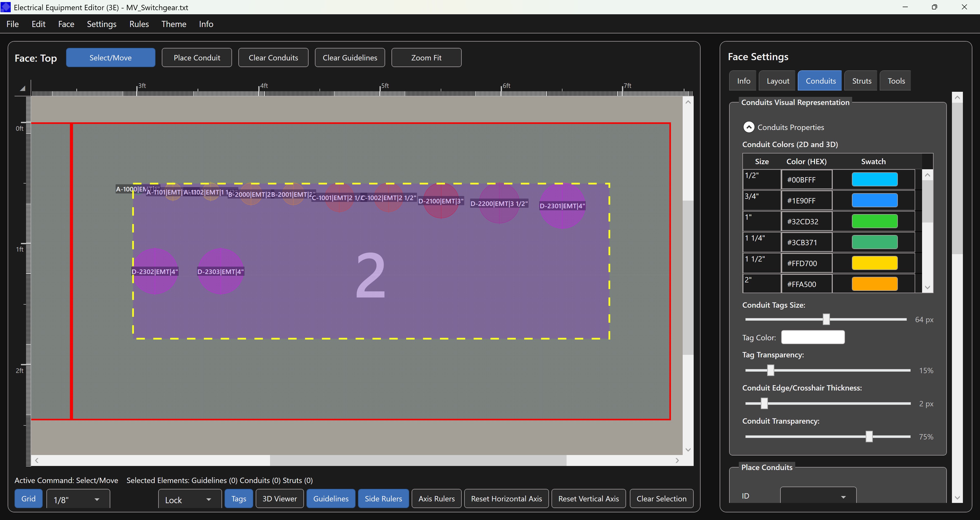980x520 pixels.
Task: Click the app logo in title bar
Action: (x=6, y=7)
